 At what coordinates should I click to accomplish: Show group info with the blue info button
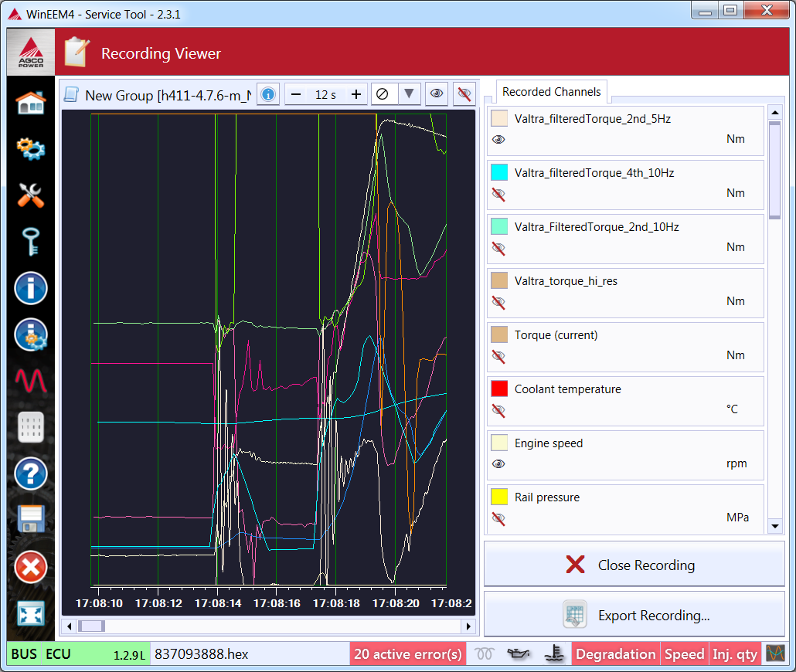coord(268,94)
